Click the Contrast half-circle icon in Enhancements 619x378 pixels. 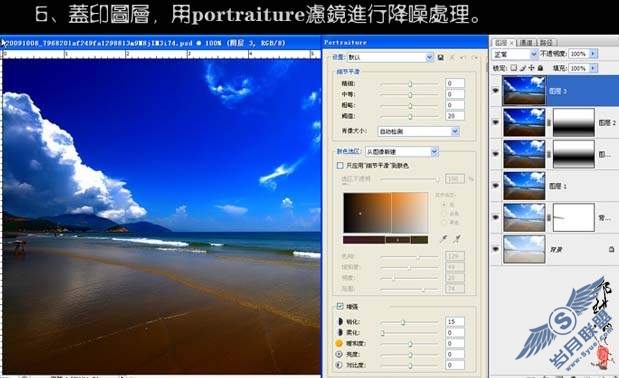pyautogui.click(x=339, y=365)
